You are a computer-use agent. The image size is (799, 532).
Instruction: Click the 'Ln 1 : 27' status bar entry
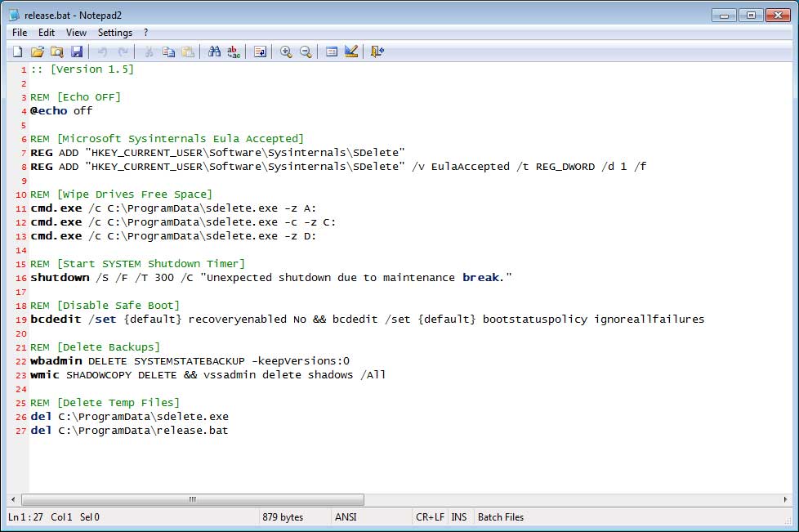pos(25,517)
